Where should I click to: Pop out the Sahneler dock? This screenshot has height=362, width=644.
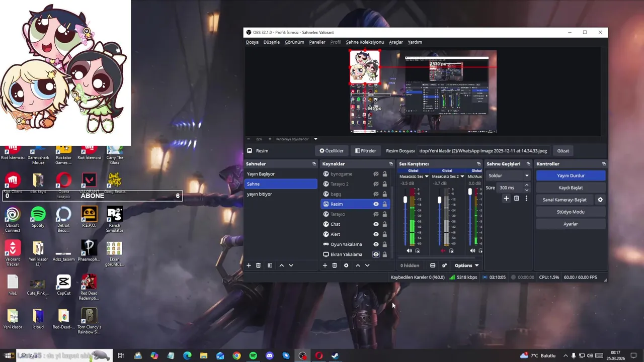click(314, 164)
